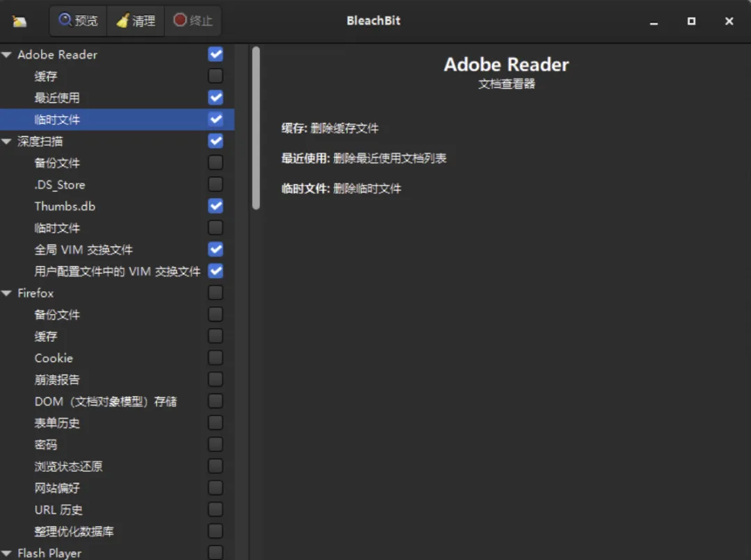Check the 浏览状态还原 checkbox
Viewport: 751px width, 560px height.
click(216, 466)
